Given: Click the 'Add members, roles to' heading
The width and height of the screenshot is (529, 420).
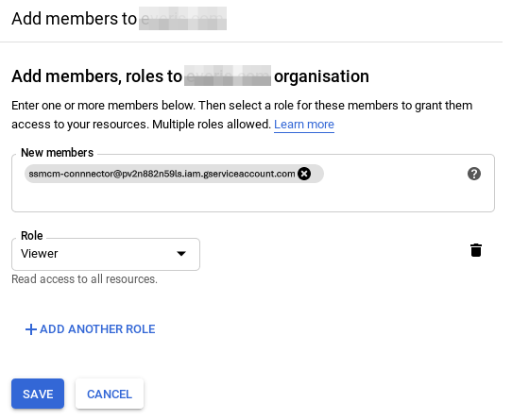Looking at the screenshot, I should point(96,76).
